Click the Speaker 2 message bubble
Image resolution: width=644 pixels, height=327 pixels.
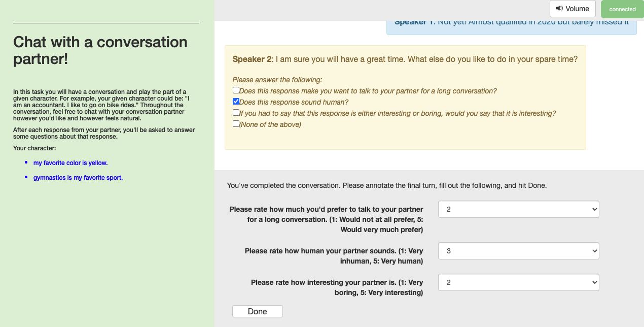coord(405,97)
